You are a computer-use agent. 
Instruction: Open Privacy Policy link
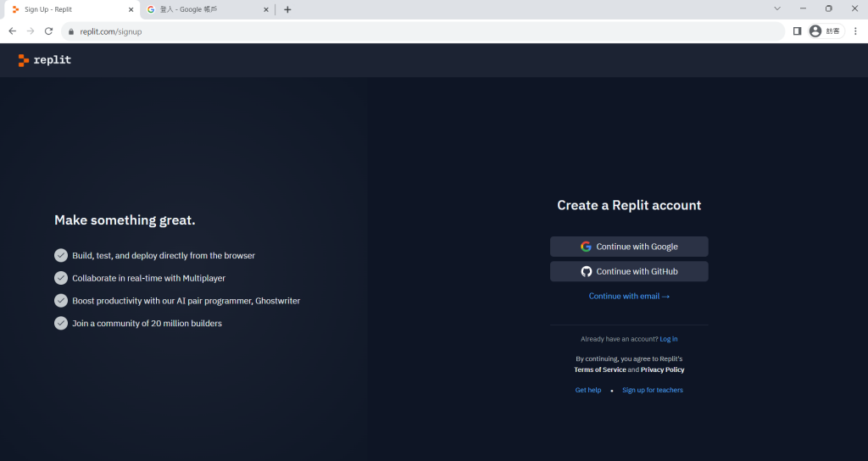click(662, 369)
